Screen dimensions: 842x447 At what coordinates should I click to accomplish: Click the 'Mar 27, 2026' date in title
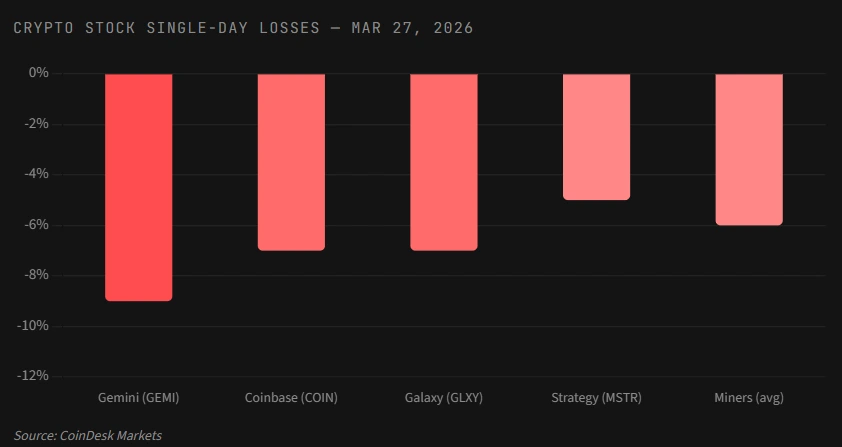[x=413, y=28]
